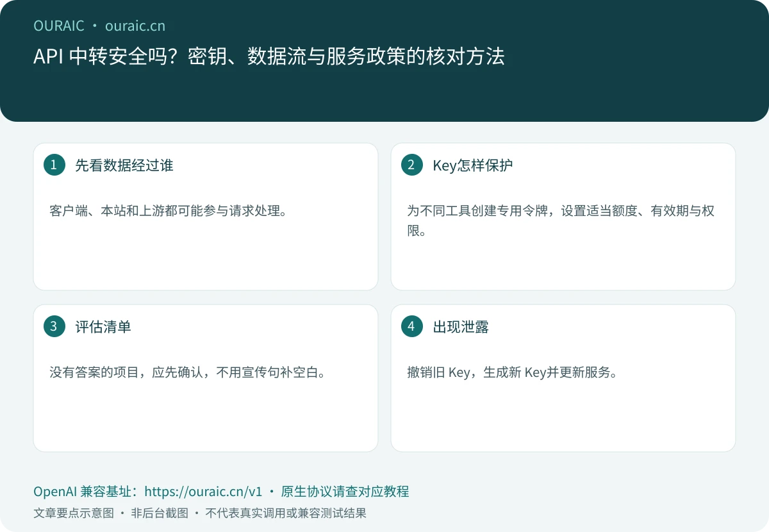
Task: Click the text '原生协议请查对应教程'
Action: click(345, 492)
